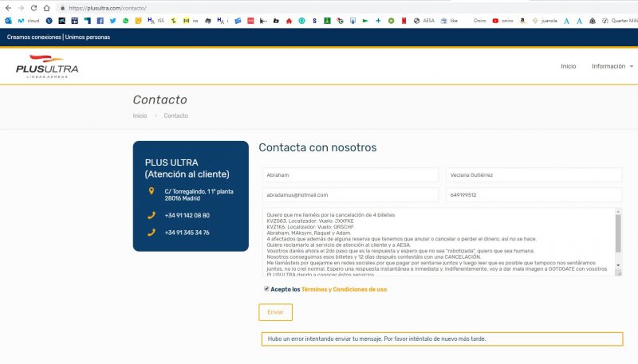
Task: Open the WhatsApp bookmark
Action: pyautogui.click(x=125, y=21)
